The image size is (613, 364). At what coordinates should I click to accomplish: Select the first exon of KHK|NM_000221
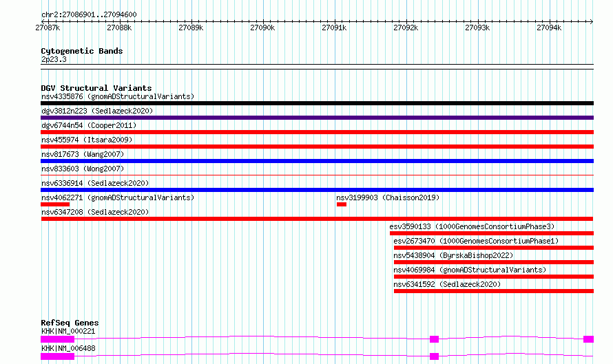pos(57,339)
